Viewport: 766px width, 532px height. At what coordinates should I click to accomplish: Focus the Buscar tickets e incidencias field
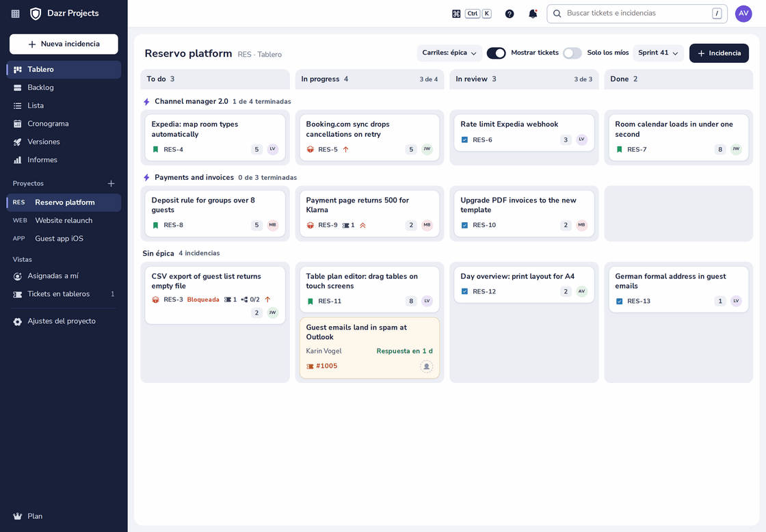pyautogui.click(x=637, y=14)
